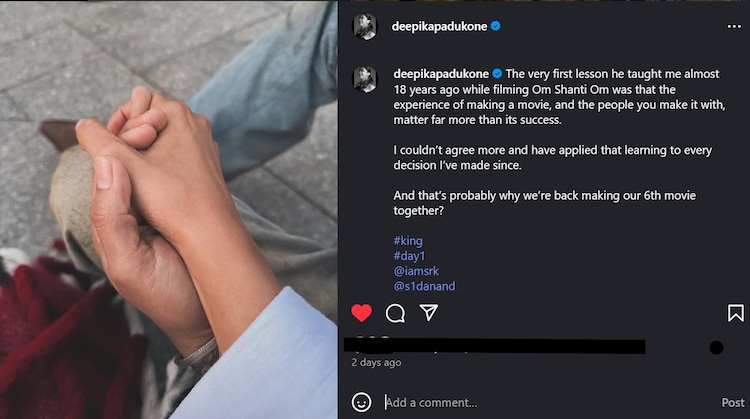Share post using the paper plane icon
The image size is (750, 419).
point(428,313)
